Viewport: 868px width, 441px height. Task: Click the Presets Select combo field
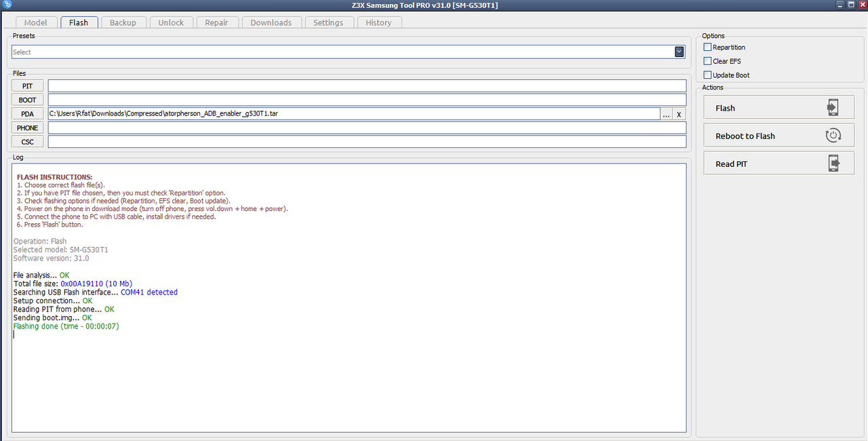tap(348, 52)
